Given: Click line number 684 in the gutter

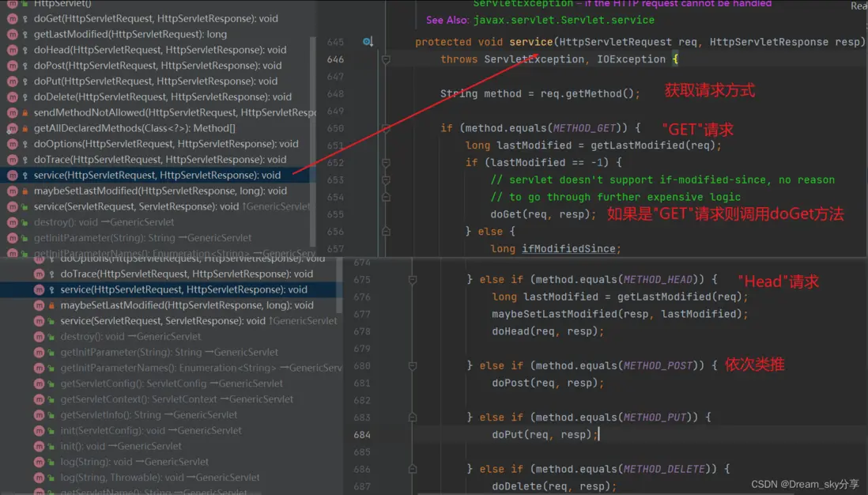Looking at the screenshot, I should click(x=361, y=435).
